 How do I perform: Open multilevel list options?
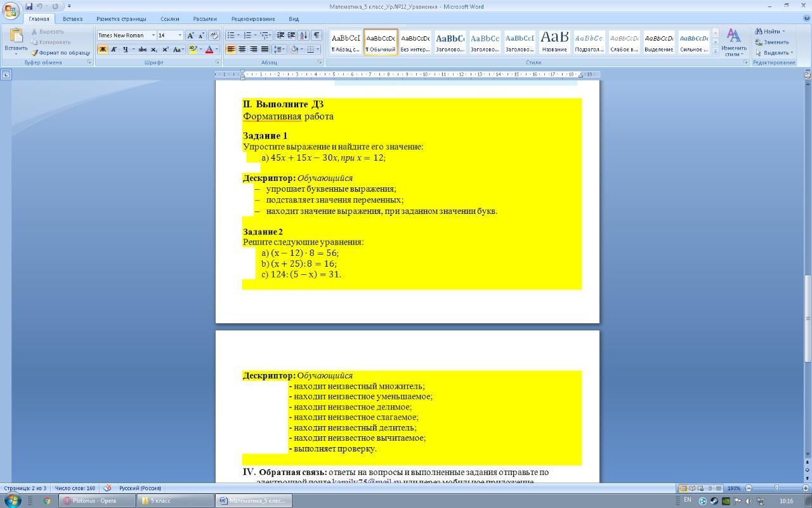pos(266,36)
